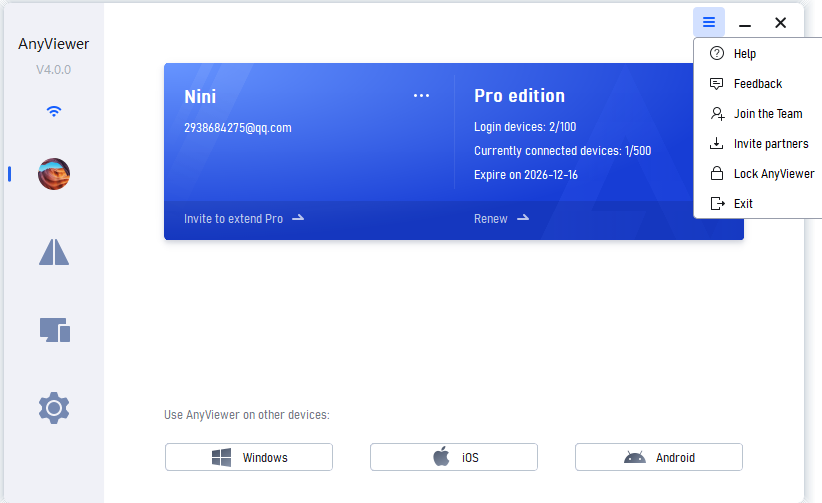Click Expire on 2026-12-16 text
This screenshot has height=503, width=822.
526,175
